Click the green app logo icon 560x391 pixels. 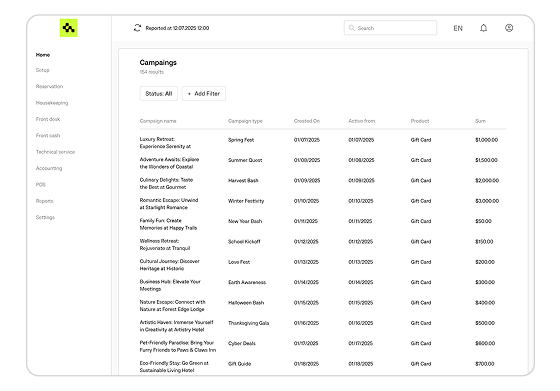[x=69, y=28]
